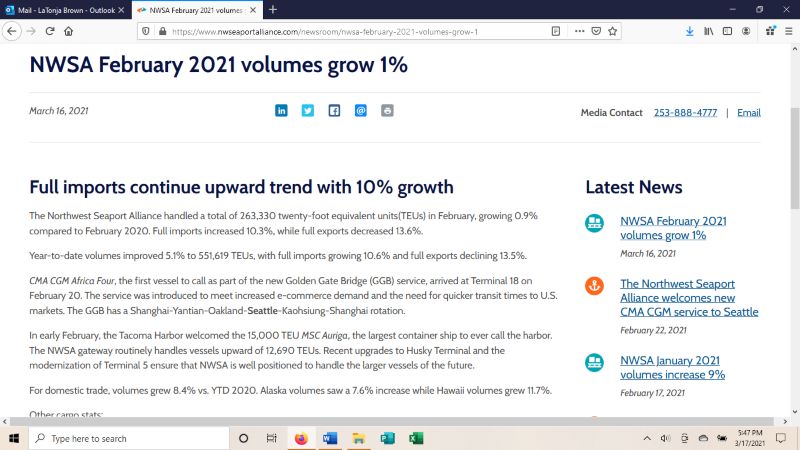Viewport: 800px width, 450px height.
Task: Open the extensions gift icon
Action: click(x=770, y=31)
